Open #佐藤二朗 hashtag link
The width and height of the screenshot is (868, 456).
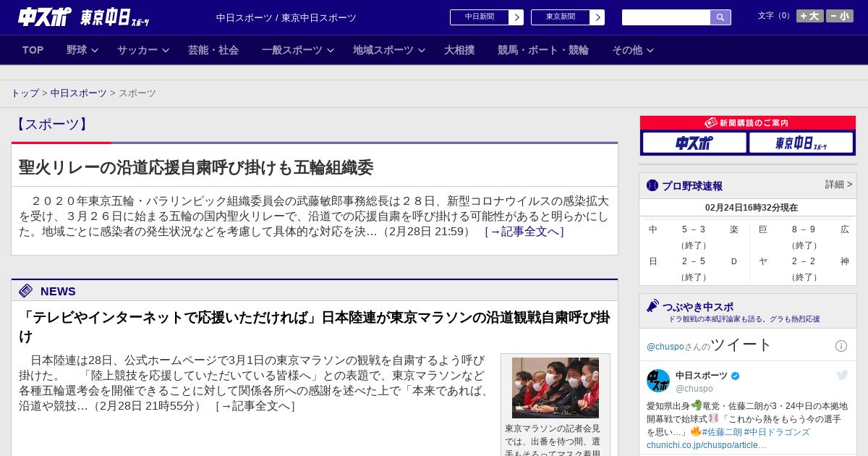tap(721, 432)
